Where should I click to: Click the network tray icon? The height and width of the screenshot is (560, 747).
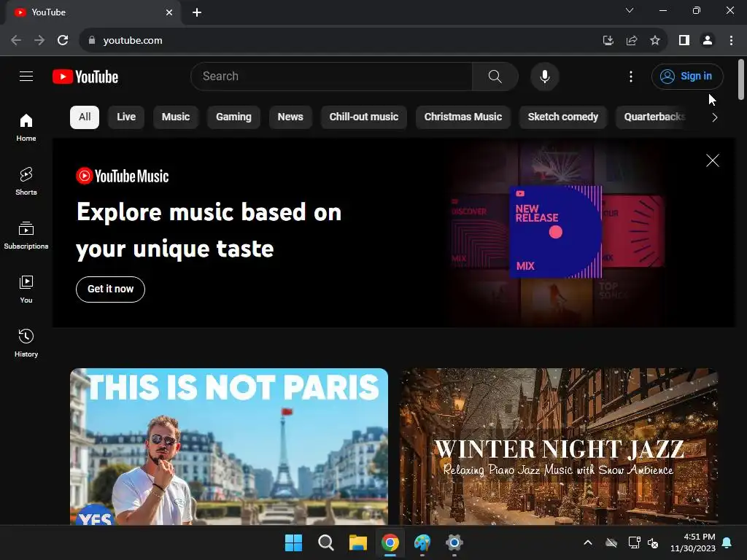click(x=634, y=542)
